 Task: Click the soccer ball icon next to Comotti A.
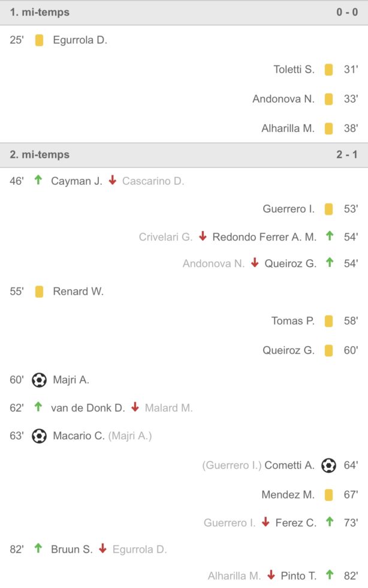pos(328,465)
